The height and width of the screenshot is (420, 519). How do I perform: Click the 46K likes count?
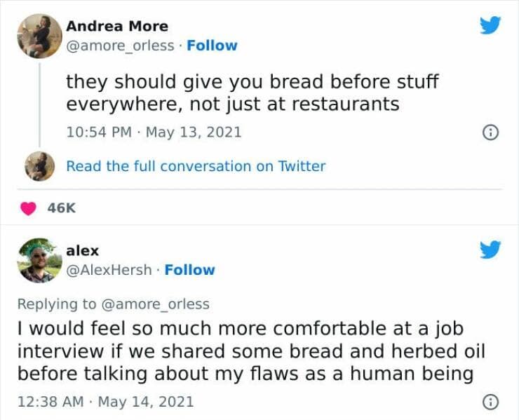pyautogui.click(x=61, y=208)
